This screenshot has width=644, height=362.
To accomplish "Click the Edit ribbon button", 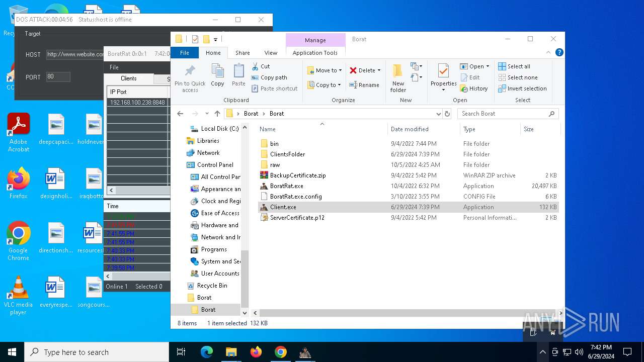I will (x=470, y=77).
